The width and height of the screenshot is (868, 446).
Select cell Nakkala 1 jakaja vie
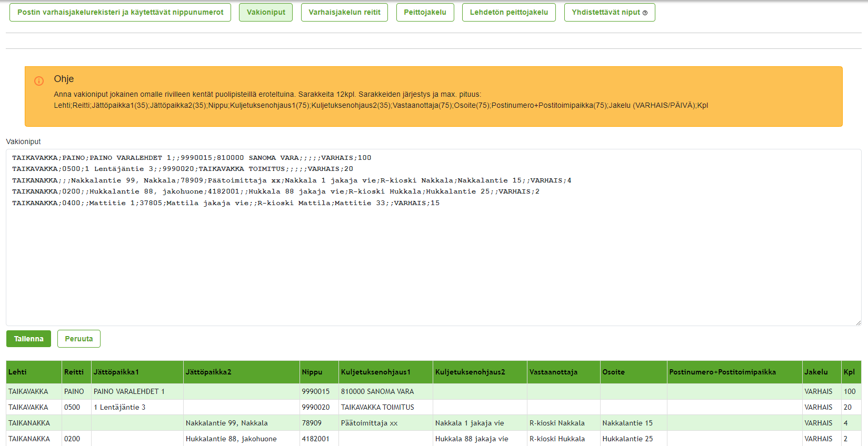coord(480,423)
